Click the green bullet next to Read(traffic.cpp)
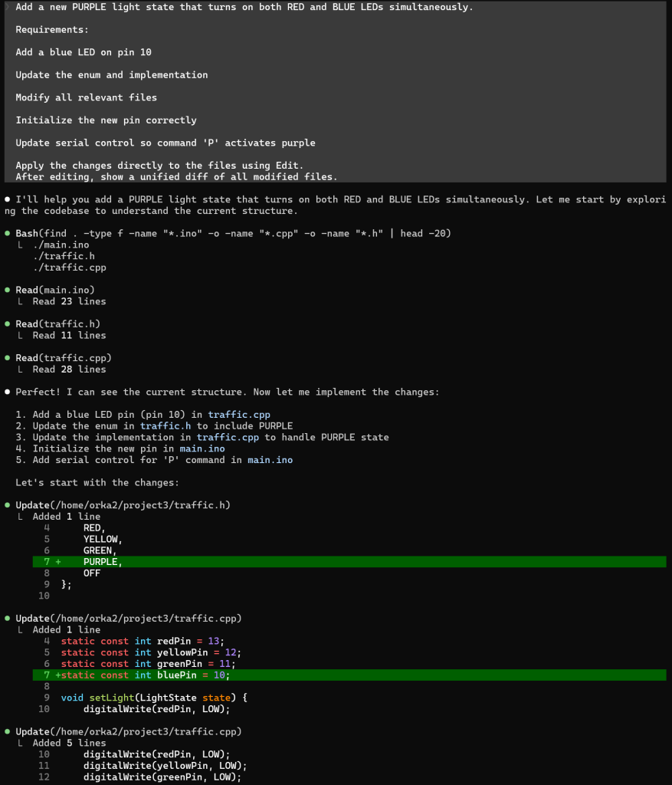The height and width of the screenshot is (785, 672). point(7,358)
